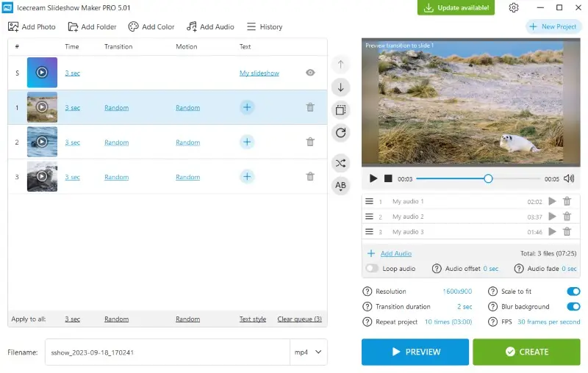Add text to slide 1 with plus icon
588x373 pixels.
(247, 107)
